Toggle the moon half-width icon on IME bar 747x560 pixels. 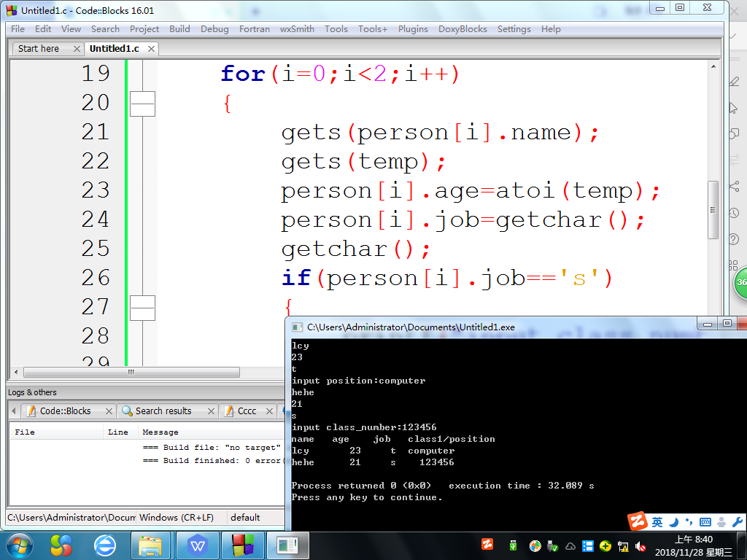click(673, 522)
